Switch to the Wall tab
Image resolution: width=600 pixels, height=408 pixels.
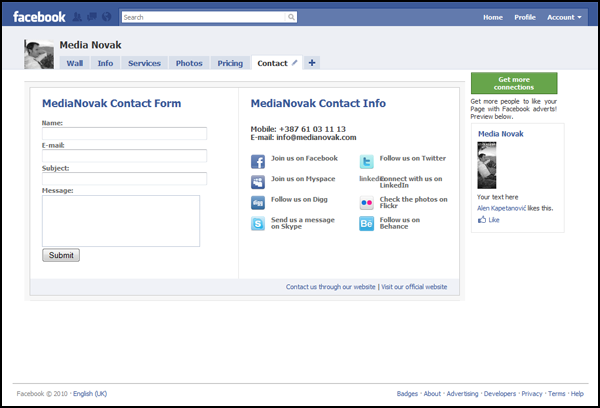(75, 63)
